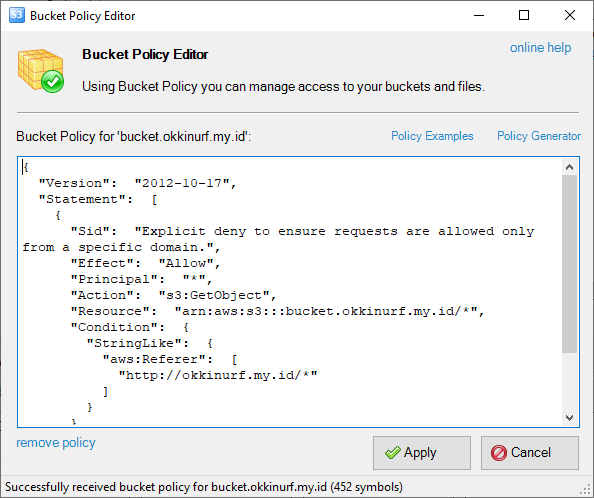Viewport: 594px width, 498px height.
Task: Click "from a specific domain." wrapped line
Action: (121, 247)
